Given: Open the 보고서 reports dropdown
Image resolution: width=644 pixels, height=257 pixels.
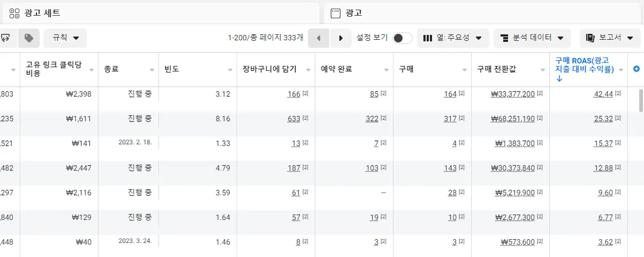Looking at the screenshot, I should (x=610, y=38).
